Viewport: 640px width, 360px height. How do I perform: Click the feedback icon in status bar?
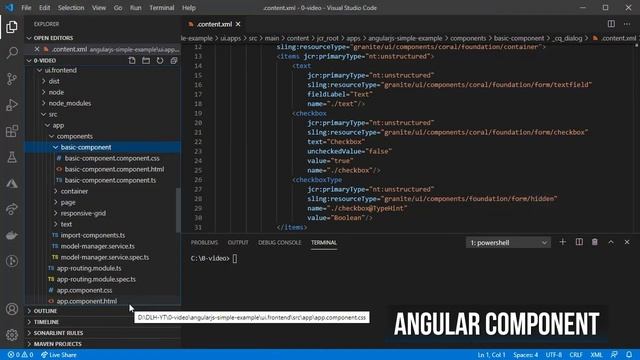pos(614,355)
